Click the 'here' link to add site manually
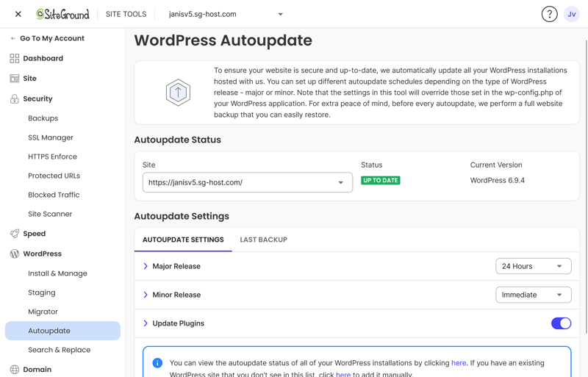Screen dimensions: 588x377 343,374
